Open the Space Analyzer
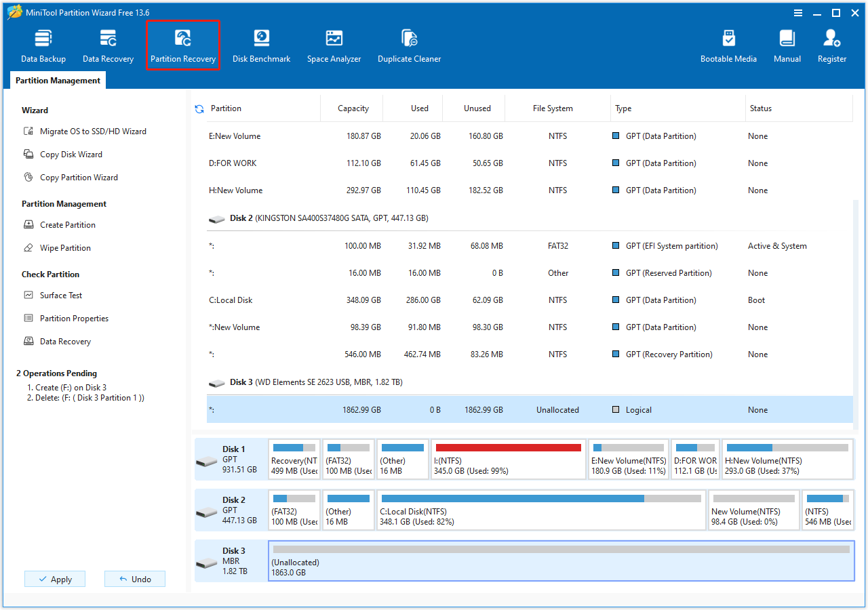 334,45
